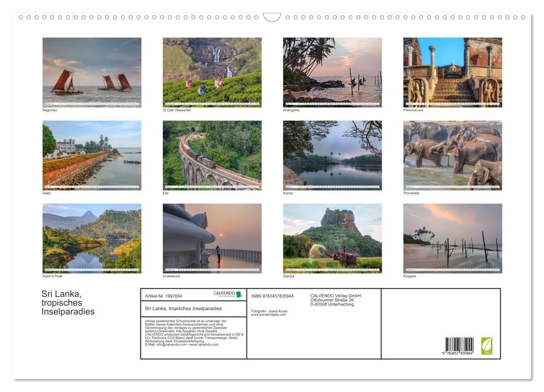Click the CALVENDO logo

[x=228, y=294]
